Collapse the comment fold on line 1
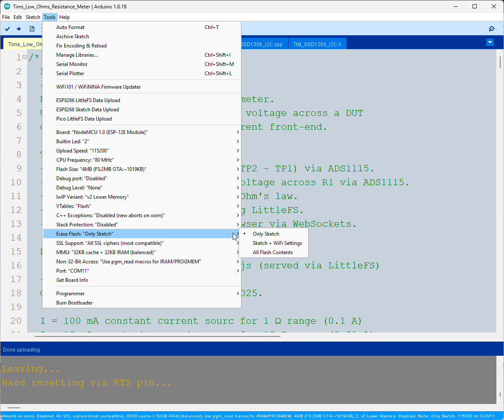This screenshot has width=504, height=420. click(x=24, y=57)
